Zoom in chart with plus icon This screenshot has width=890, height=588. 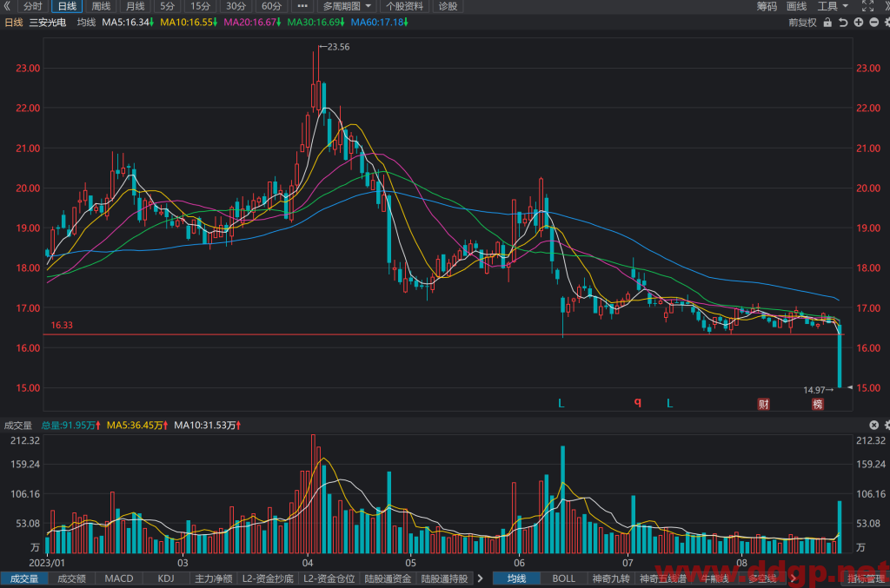[x=858, y=22]
